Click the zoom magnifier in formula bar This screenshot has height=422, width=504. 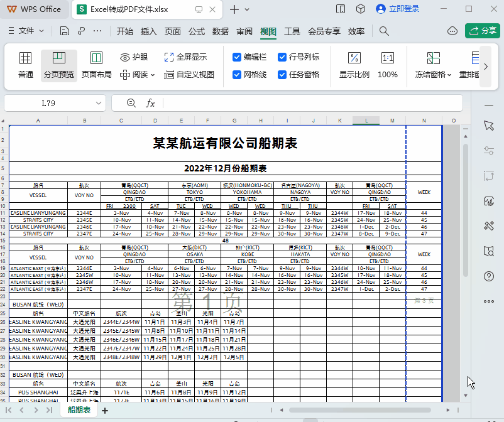coord(131,103)
